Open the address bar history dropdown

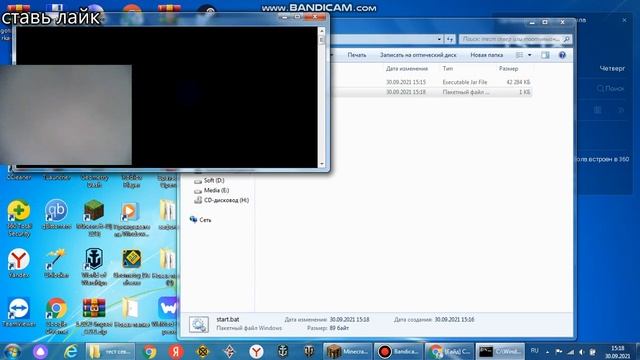tap(439, 39)
